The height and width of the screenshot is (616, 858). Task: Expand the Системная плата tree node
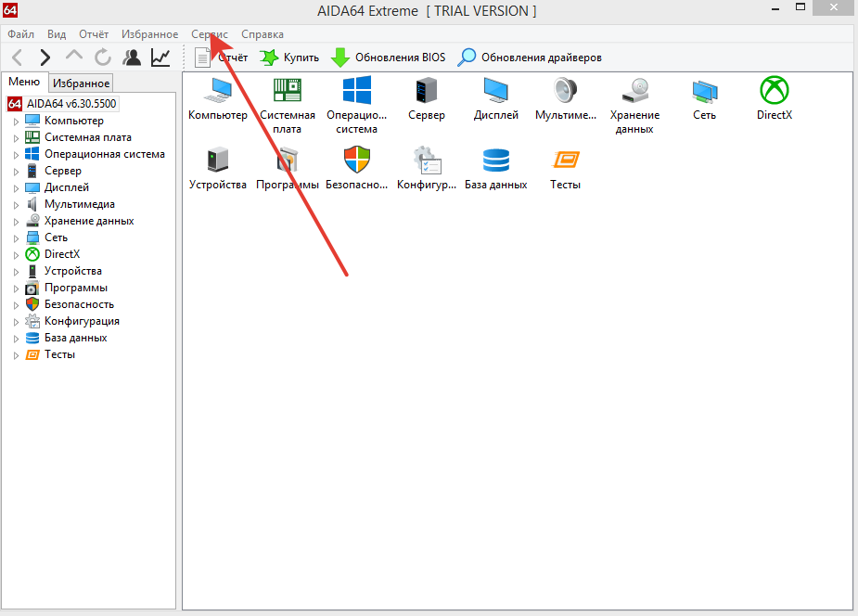click(x=16, y=138)
